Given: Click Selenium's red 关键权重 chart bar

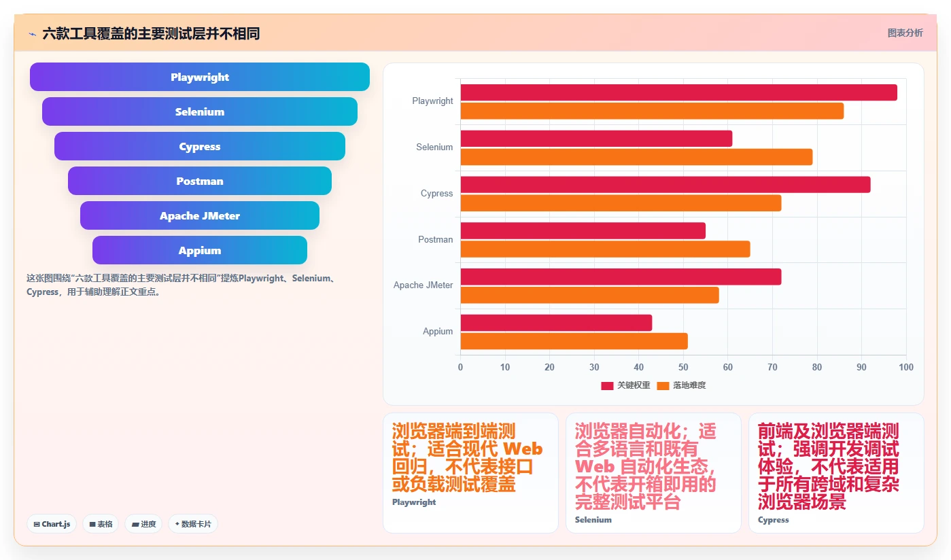Looking at the screenshot, I should click(596, 139).
